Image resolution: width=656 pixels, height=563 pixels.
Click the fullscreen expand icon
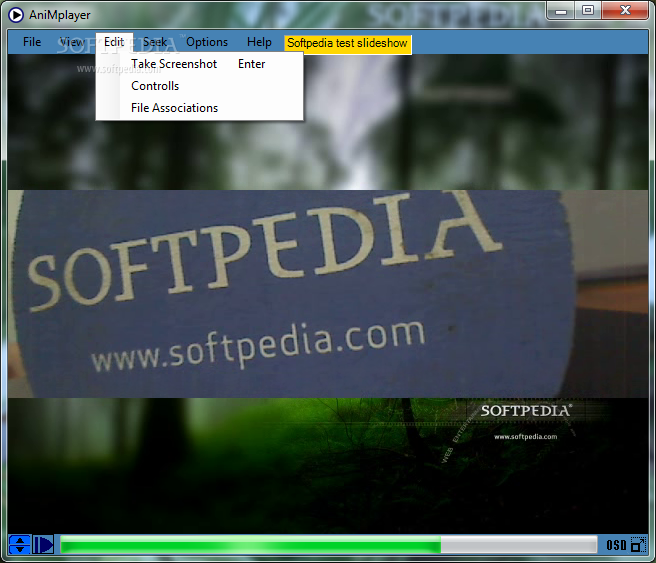[x=638, y=545]
